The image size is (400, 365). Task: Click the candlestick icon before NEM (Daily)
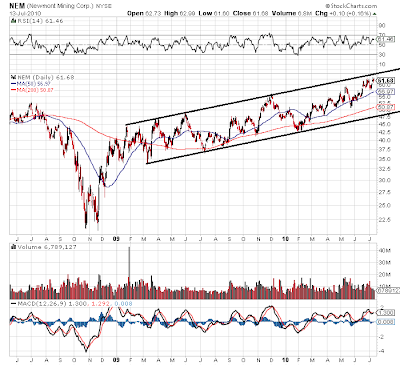tap(13, 77)
